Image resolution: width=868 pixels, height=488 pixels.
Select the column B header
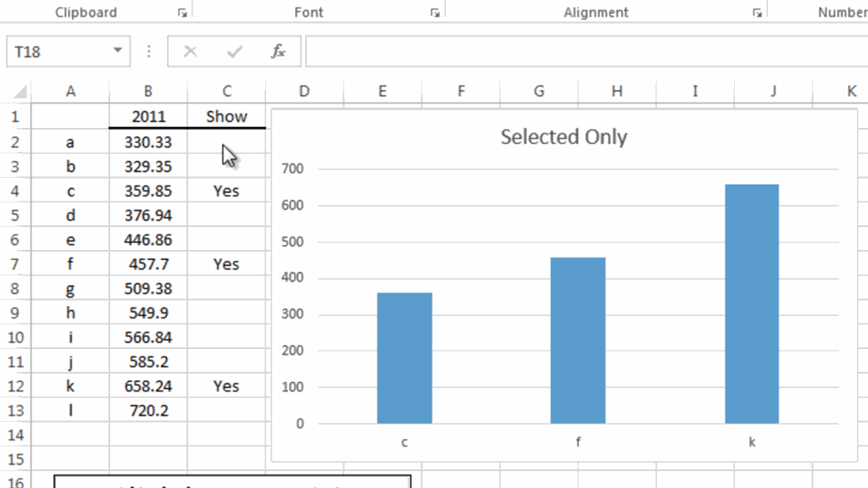point(148,91)
